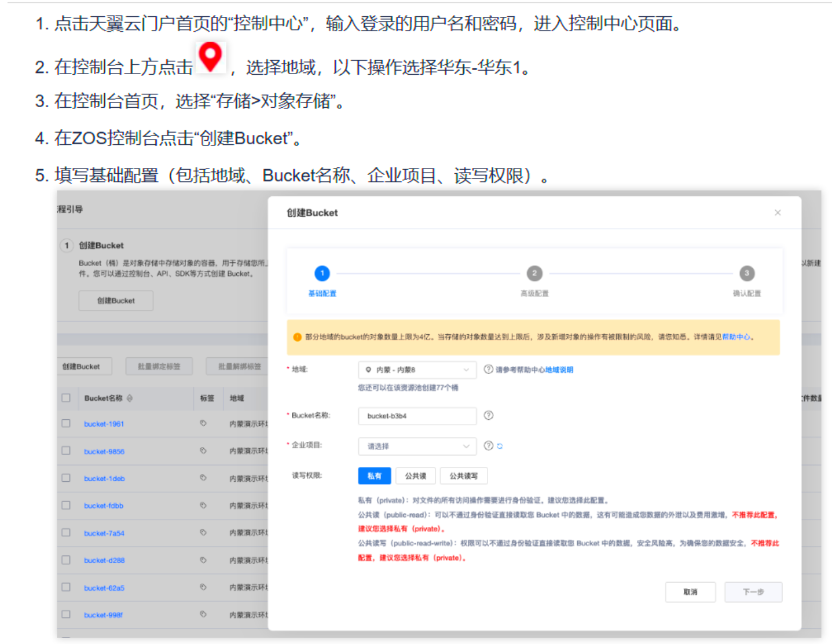Select 公共读 read permission option
The image size is (832, 644).
click(x=415, y=475)
